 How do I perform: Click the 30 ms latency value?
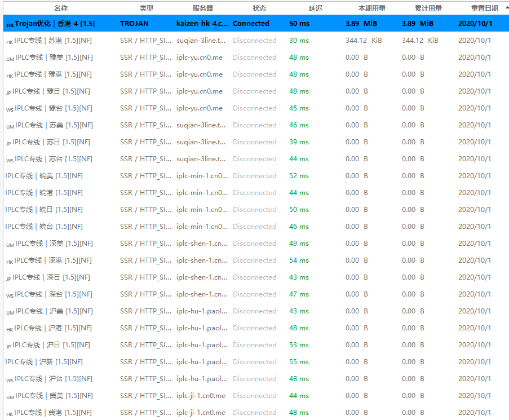pyautogui.click(x=299, y=41)
